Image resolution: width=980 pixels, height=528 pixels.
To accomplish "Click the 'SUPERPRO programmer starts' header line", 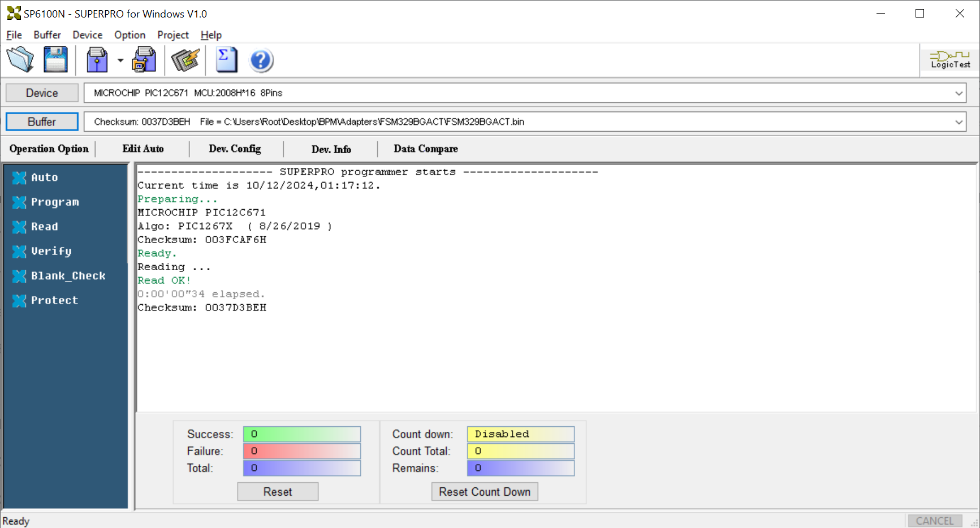I will click(368, 172).
